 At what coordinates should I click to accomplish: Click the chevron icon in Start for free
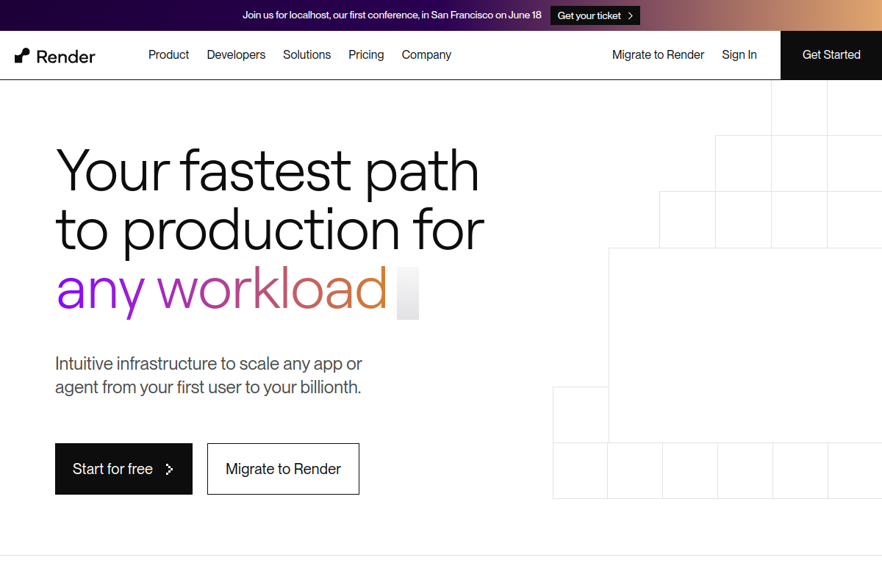pos(170,469)
